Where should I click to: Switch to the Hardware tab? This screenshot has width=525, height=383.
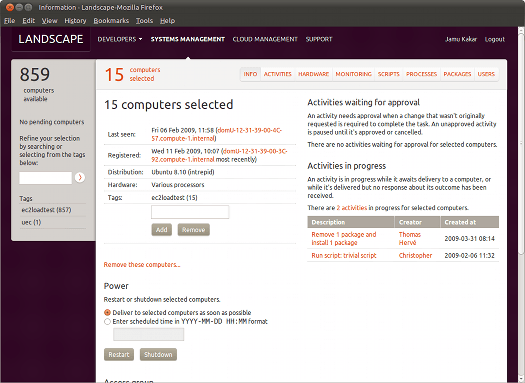pyautogui.click(x=313, y=74)
